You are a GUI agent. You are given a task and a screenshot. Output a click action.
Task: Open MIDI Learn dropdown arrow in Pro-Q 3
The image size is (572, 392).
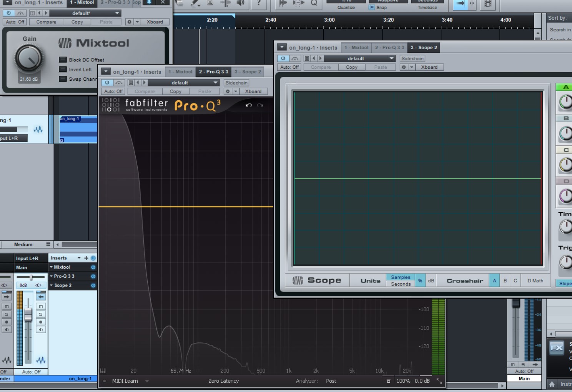pyautogui.click(x=147, y=381)
